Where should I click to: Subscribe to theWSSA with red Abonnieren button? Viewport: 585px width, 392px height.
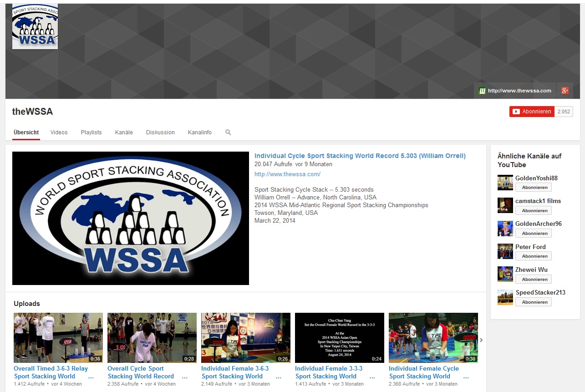point(531,112)
